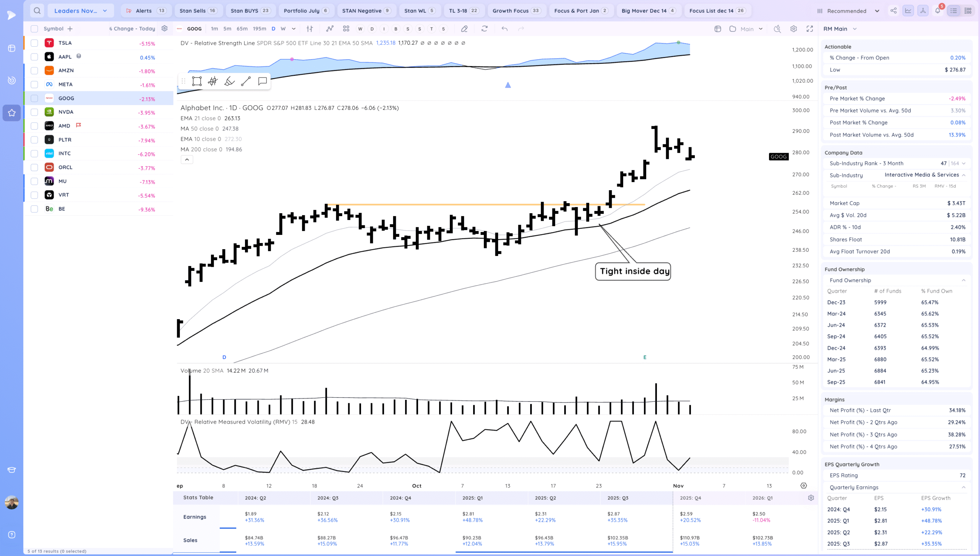Open chart settings gear icon
The width and height of the screenshot is (980, 556).
click(794, 29)
